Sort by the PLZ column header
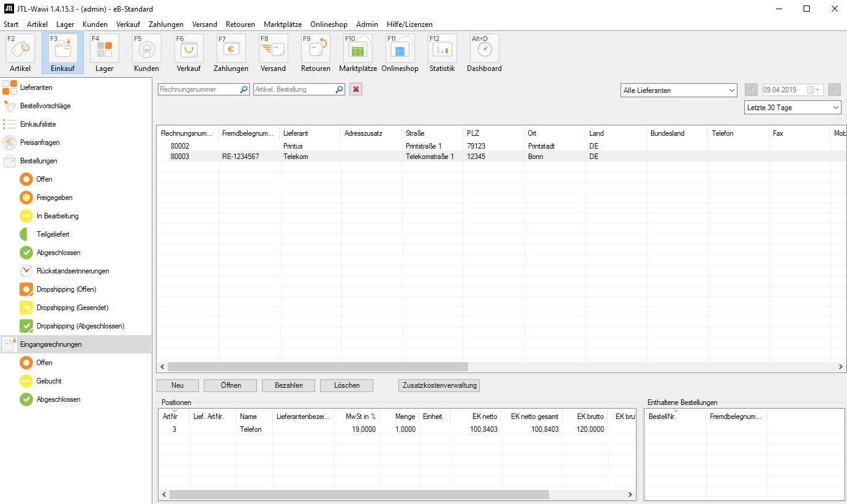 coord(494,133)
